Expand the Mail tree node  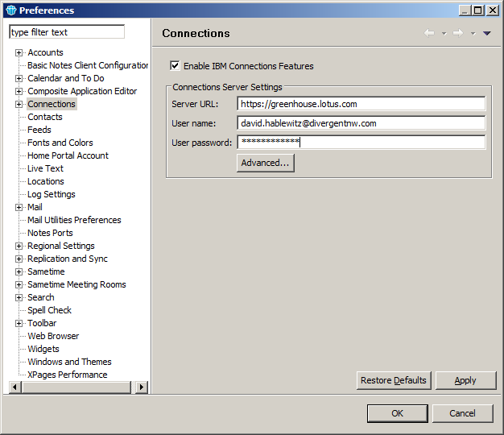[x=19, y=207]
